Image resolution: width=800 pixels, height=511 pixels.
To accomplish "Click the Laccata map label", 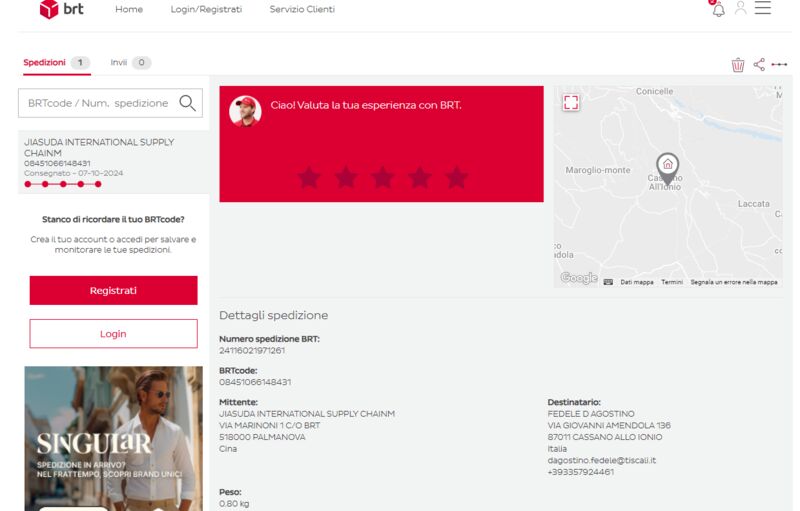I will [753, 203].
